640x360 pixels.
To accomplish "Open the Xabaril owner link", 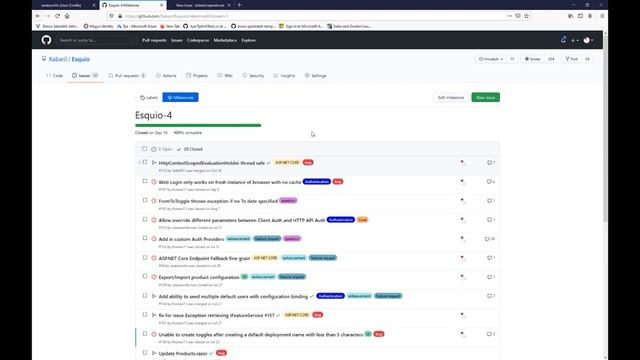I will click(58, 59).
